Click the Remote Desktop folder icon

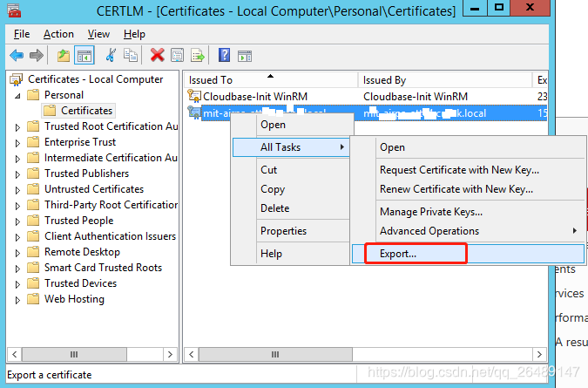pos(33,252)
